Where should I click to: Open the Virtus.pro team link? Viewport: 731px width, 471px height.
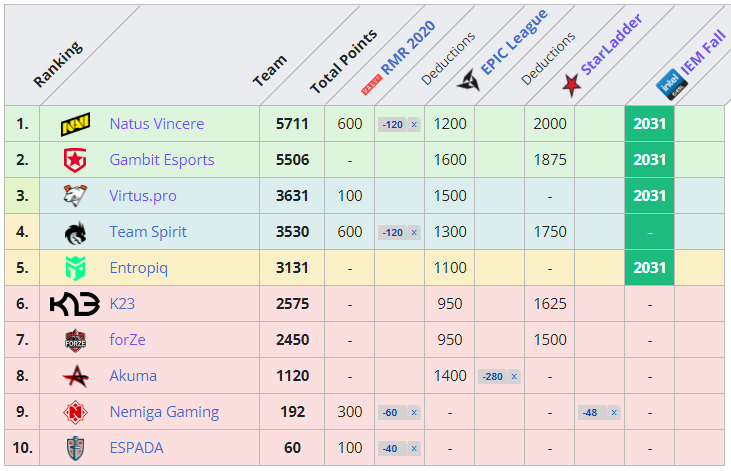(143, 196)
